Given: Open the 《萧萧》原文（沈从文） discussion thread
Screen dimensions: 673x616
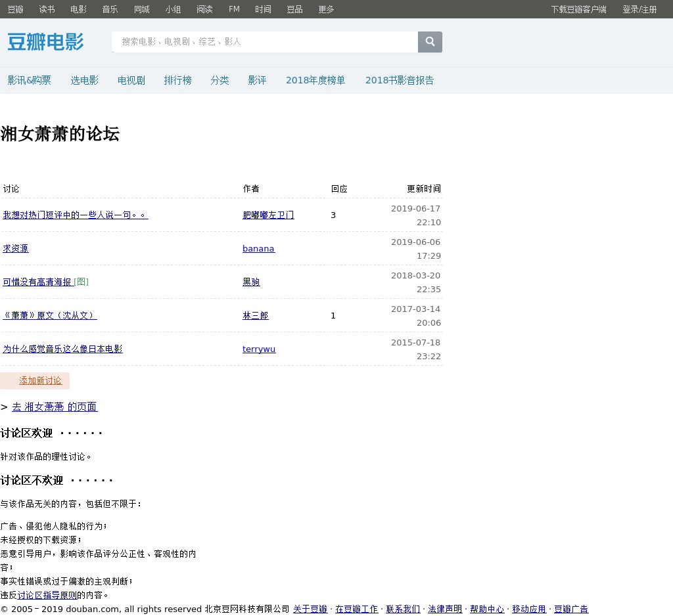Looking at the screenshot, I should [x=49, y=315].
